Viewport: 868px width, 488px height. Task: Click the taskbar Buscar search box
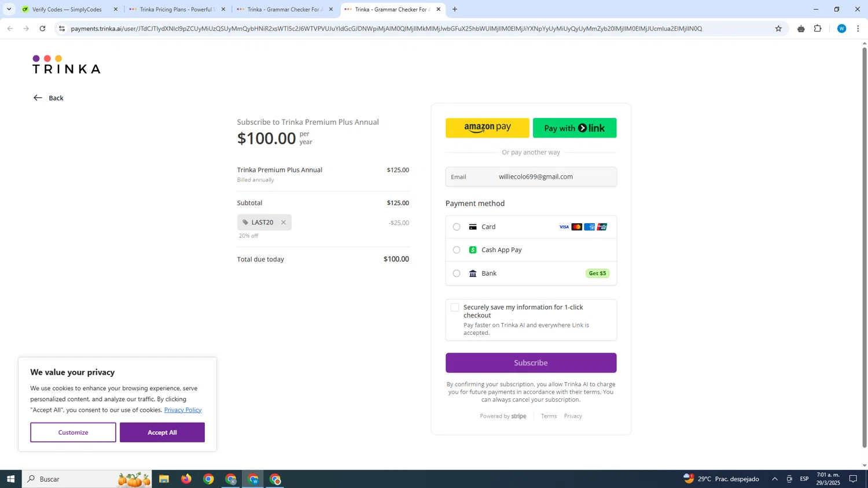click(87, 479)
